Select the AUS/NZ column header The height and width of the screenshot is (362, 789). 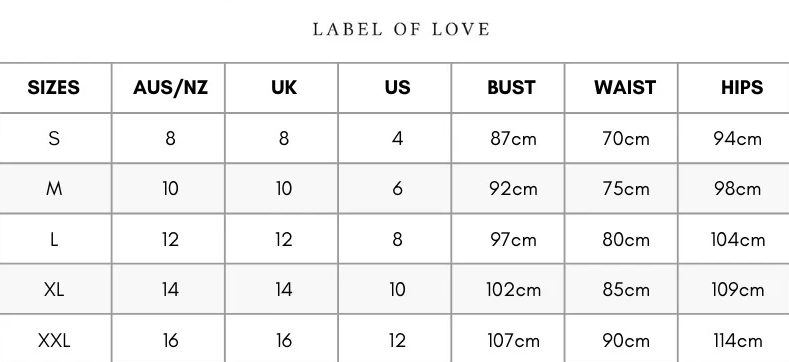(x=170, y=88)
